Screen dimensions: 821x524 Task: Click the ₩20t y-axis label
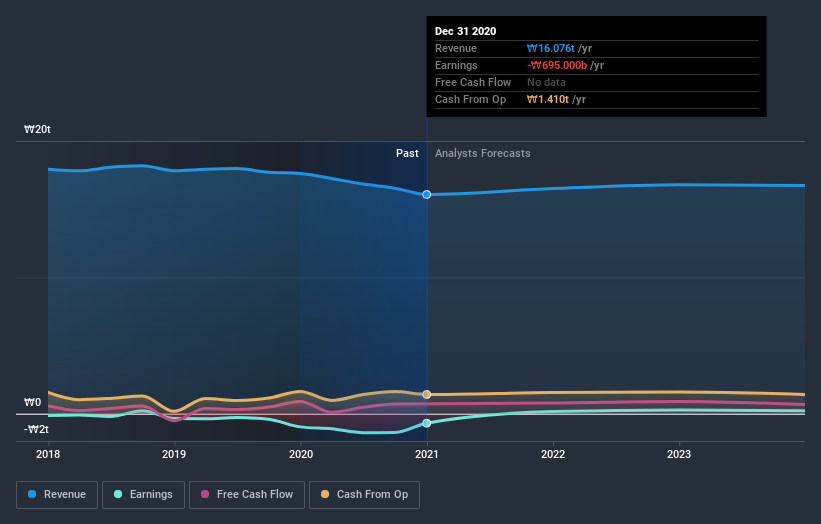pos(37,129)
